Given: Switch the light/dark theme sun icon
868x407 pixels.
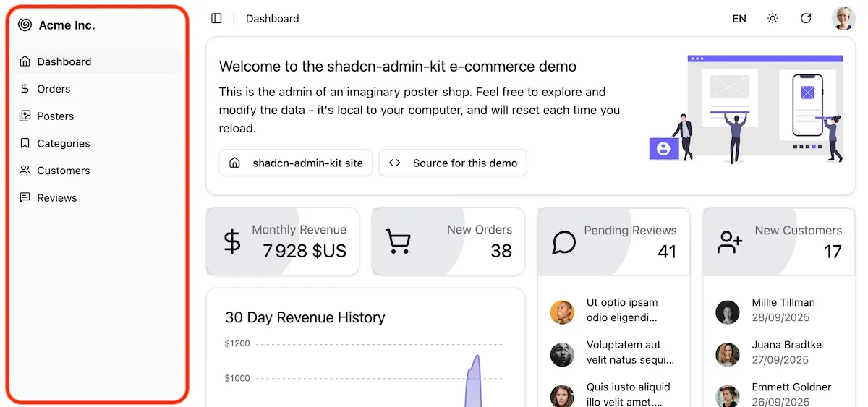Looking at the screenshot, I should (773, 19).
